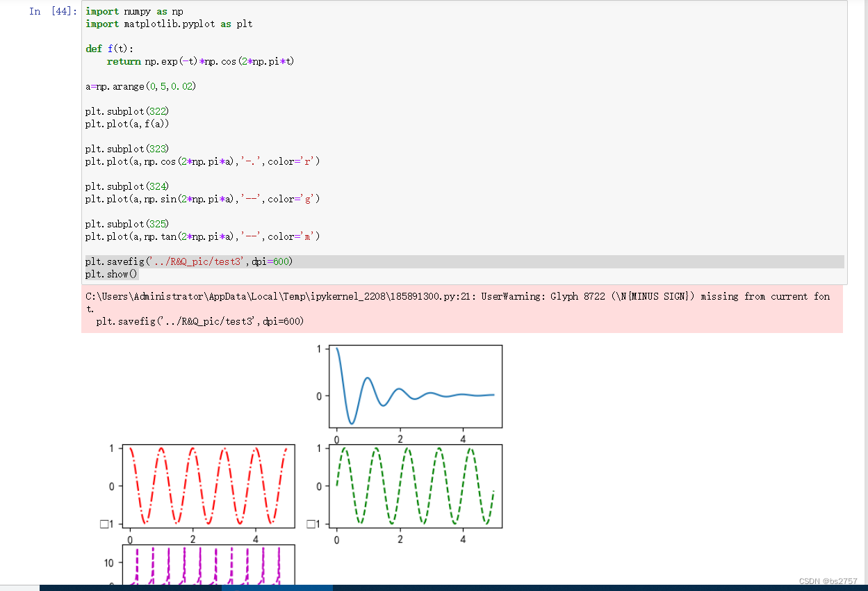This screenshot has width=868, height=591.
Task: Click the return np.exp(-t) line
Action: tap(200, 61)
